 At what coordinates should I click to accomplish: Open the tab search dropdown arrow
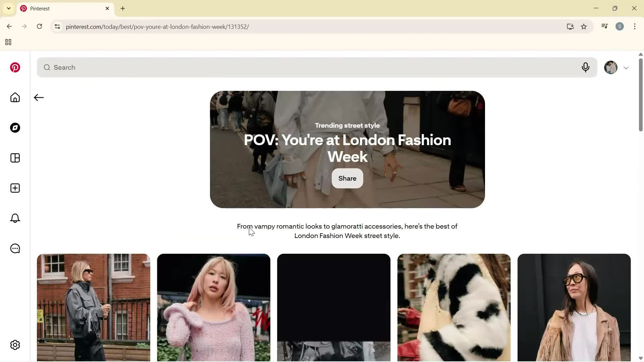coord(8,8)
